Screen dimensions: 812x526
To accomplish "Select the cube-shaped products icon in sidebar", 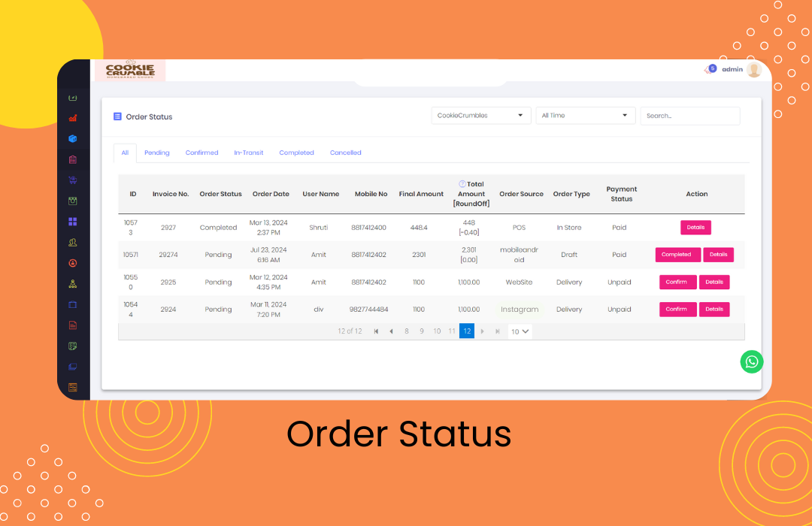I will [73, 138].
